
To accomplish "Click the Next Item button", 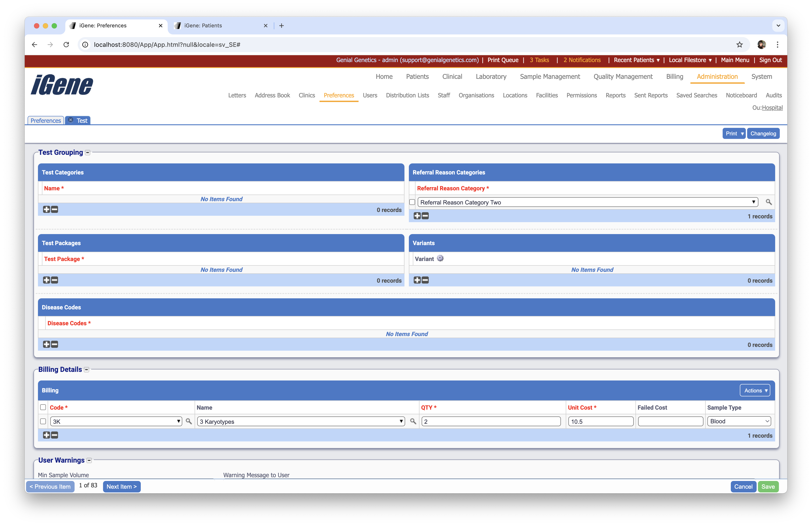I will (x=121, y=486).
